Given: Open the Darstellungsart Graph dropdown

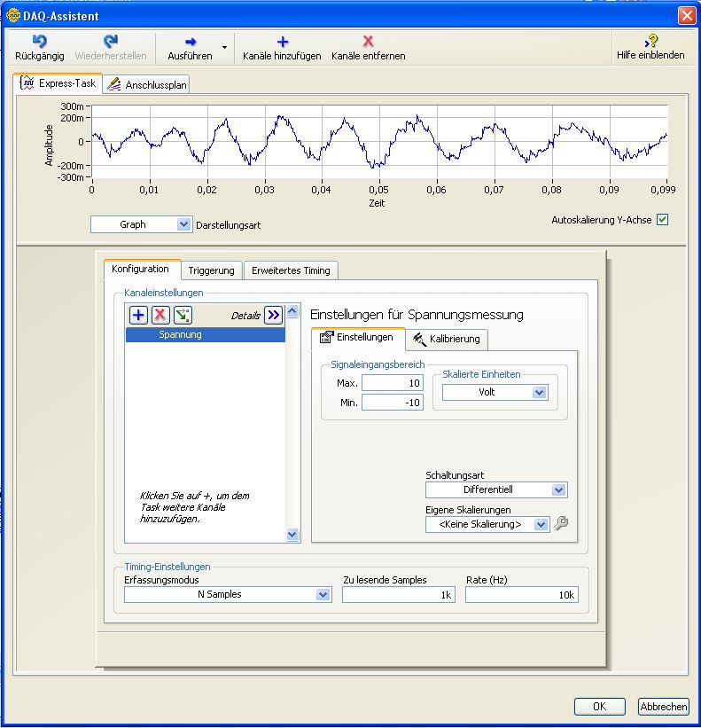Looking at the screenshot, I should (141, 224).
